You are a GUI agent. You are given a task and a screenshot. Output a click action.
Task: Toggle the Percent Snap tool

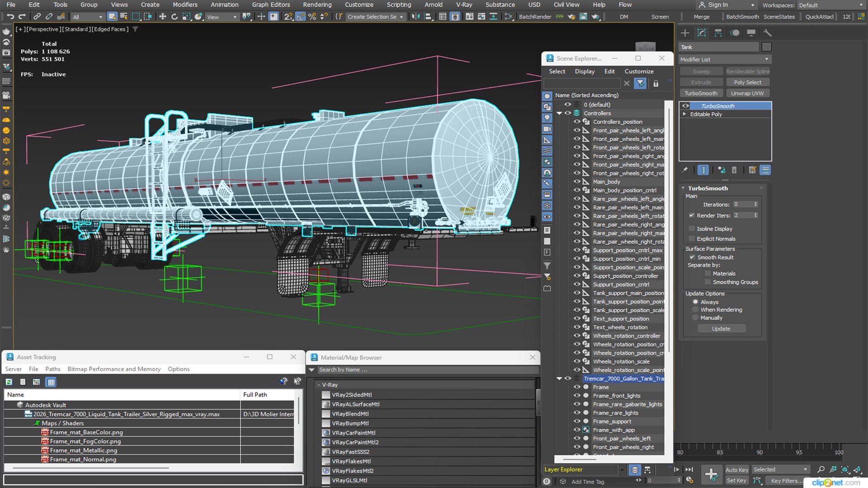coord(312,17)
